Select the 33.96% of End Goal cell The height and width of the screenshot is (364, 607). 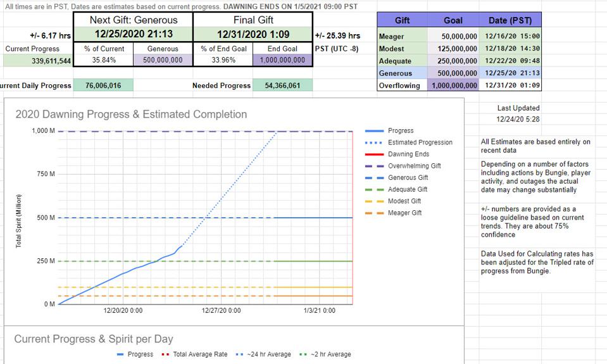[223, 60]
